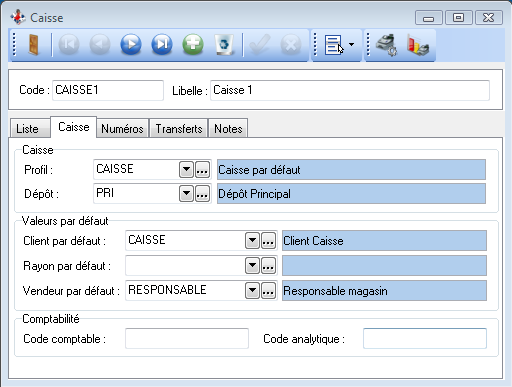This screenshot has width=512, height=387.
Task: Switch to the Transferts tab
Action: point(179,128)
